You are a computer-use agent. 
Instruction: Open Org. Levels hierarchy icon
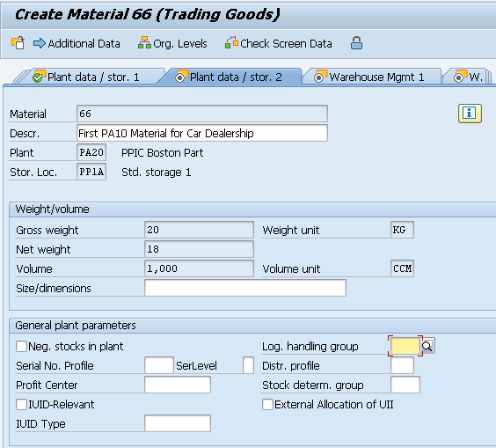coord(144,43)
